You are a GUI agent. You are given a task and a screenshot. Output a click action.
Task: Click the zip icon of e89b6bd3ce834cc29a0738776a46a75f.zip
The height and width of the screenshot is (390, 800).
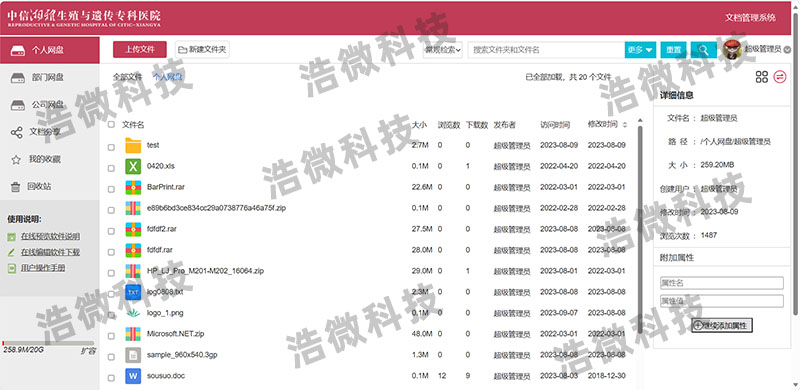(133, 208)
